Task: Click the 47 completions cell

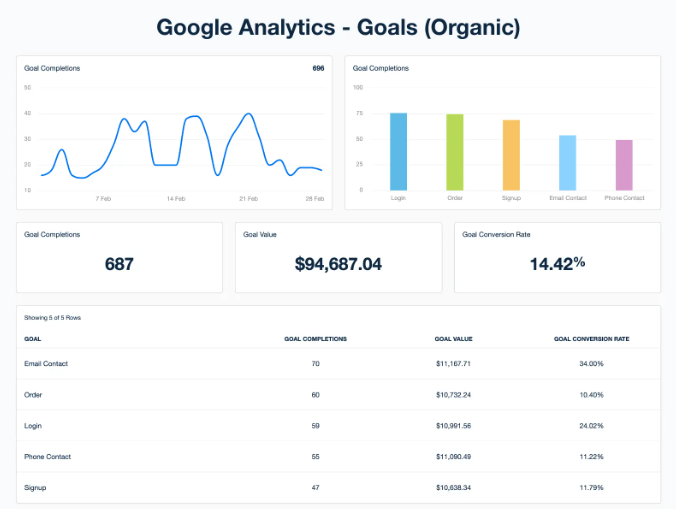Action: tap(316, 488)
